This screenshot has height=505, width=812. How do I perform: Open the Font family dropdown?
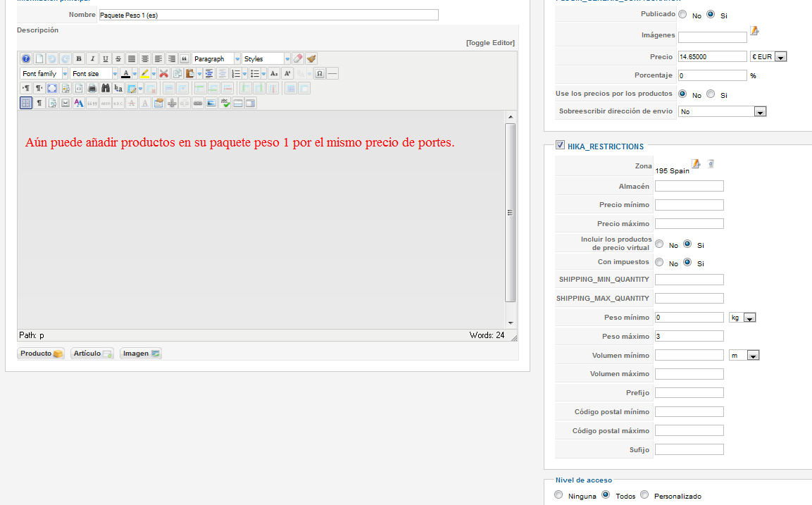point(44,73)
